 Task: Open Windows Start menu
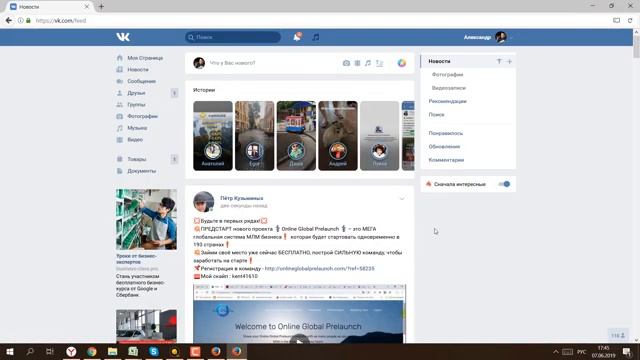click(10, 351)
